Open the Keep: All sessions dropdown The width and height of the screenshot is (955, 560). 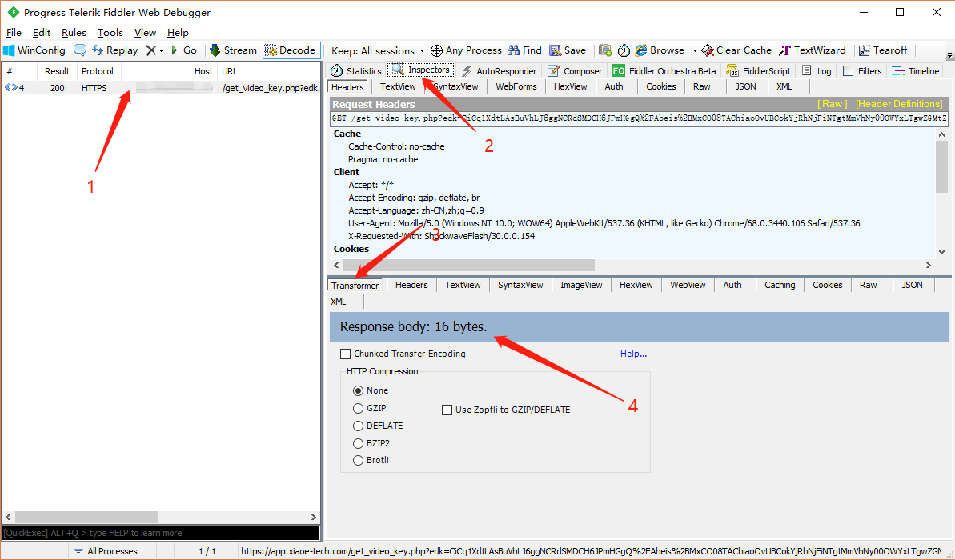[378, 50]
